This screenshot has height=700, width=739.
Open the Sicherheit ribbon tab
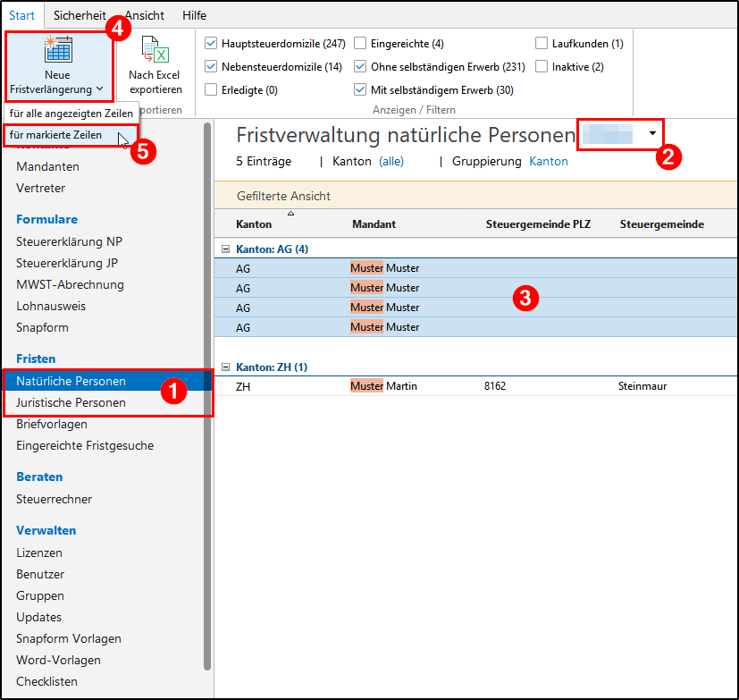coord(79,15)
